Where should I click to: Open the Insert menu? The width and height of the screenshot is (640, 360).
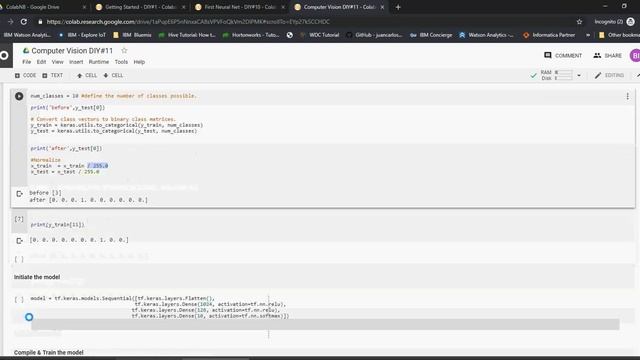(76, 62)
